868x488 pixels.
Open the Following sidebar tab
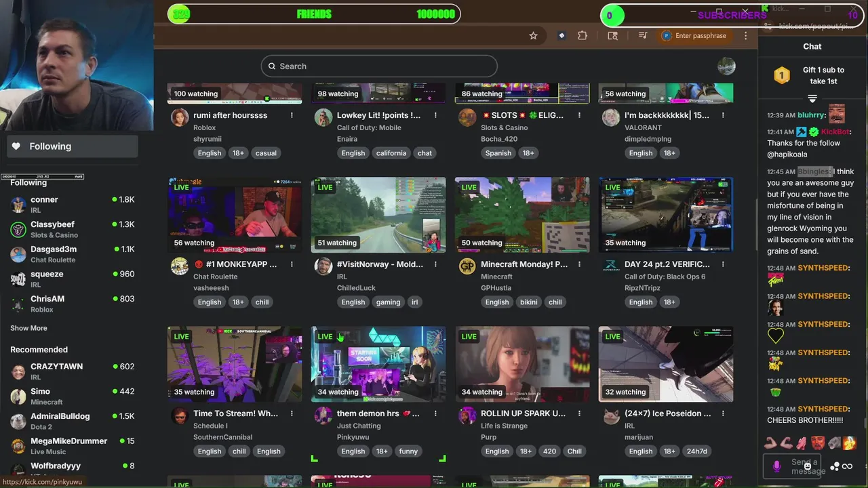click(x=73, y=146)
